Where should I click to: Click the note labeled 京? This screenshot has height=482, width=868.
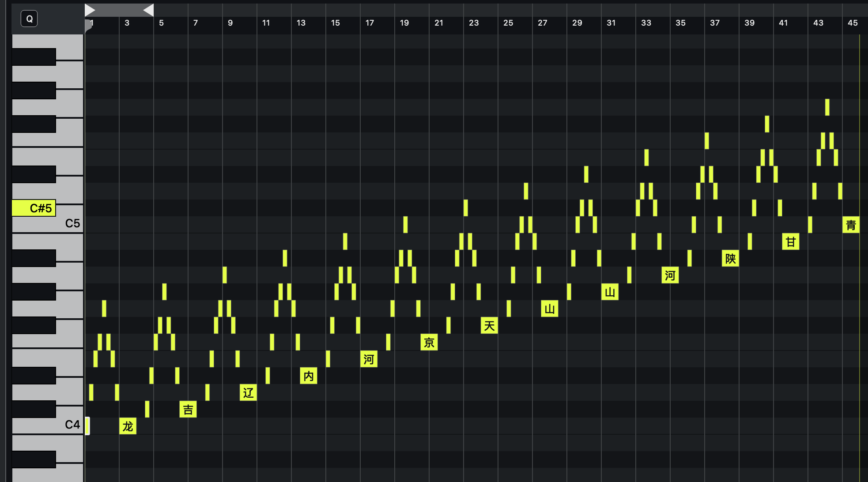pos(429,343)
